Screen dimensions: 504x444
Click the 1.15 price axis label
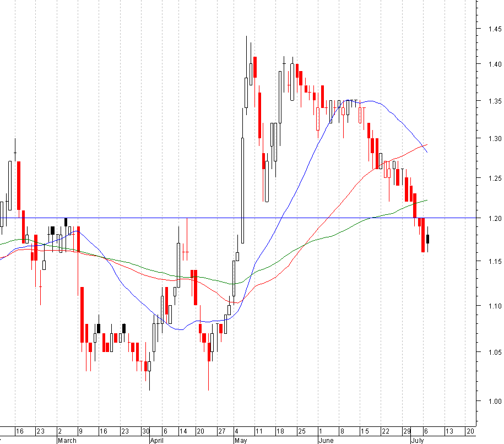click(x=495, y=262)
